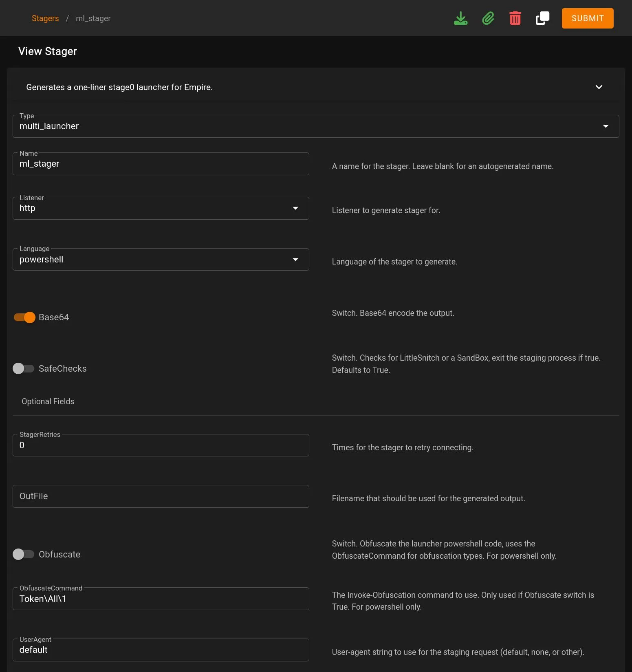Go back to Stagers breadcrumb link
This screenshot has height=672, width=632.
tap(45, 18)
